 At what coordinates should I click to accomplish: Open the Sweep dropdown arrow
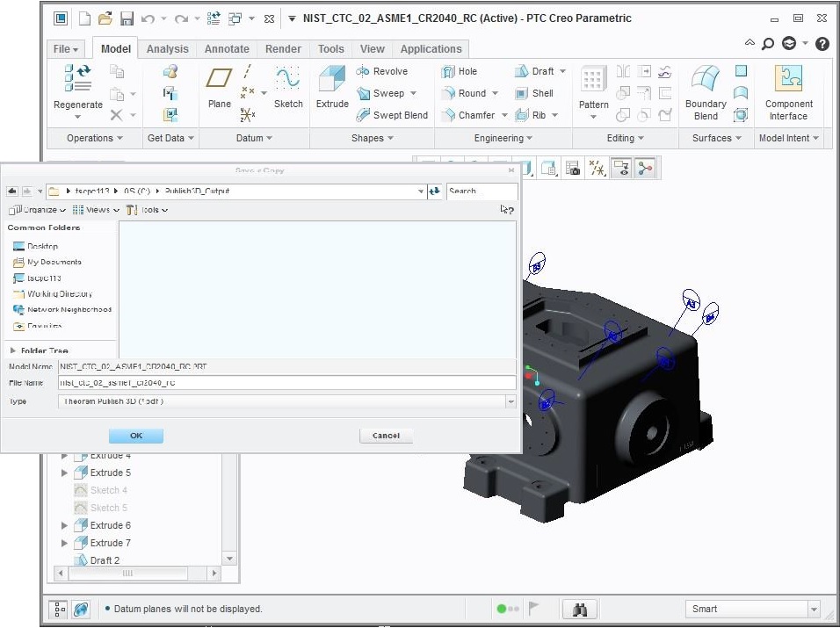(x=413, y=93)
